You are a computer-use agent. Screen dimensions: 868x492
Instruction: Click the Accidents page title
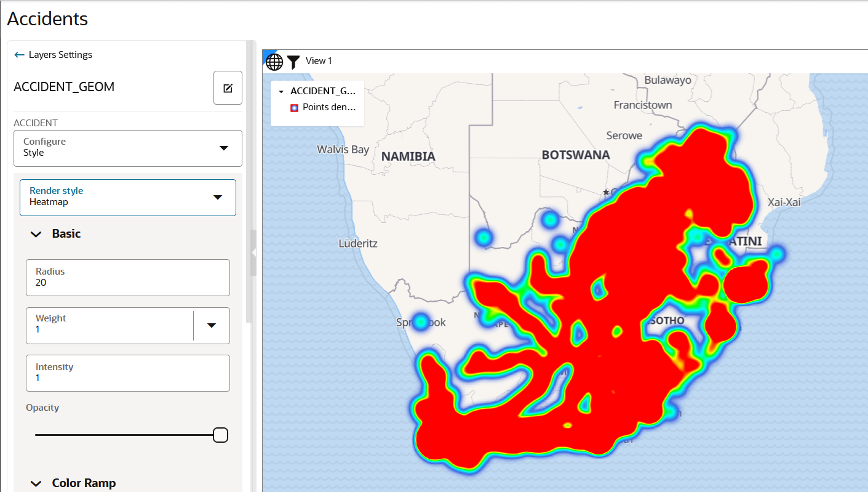coord(47,19)
